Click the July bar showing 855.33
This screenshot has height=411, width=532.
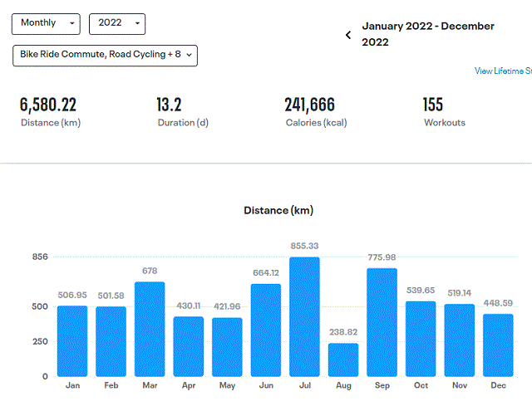click(x=304, y=316)
